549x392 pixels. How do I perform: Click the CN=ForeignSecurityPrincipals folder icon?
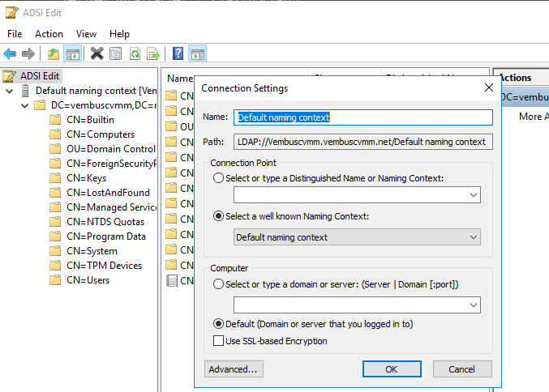[x=55, y=164]
